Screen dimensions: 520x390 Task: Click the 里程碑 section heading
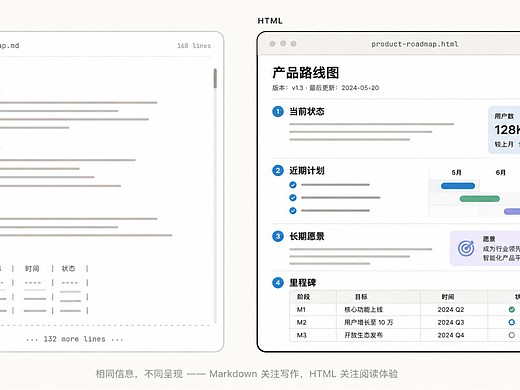(x=302, y=283)
